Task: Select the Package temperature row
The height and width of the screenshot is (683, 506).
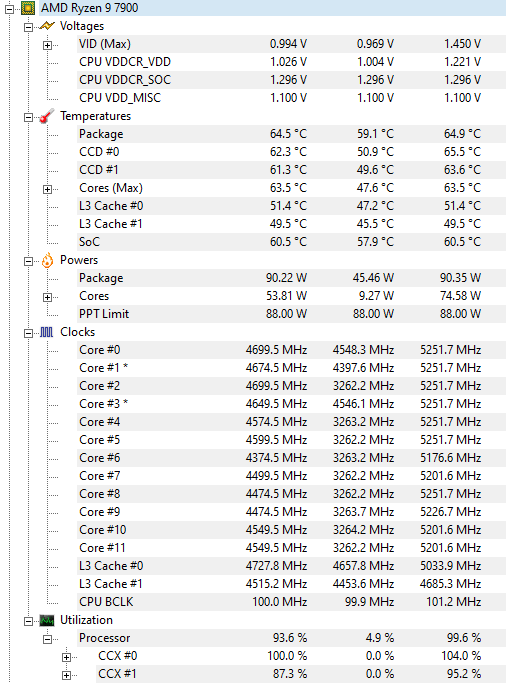Action: 291,134
